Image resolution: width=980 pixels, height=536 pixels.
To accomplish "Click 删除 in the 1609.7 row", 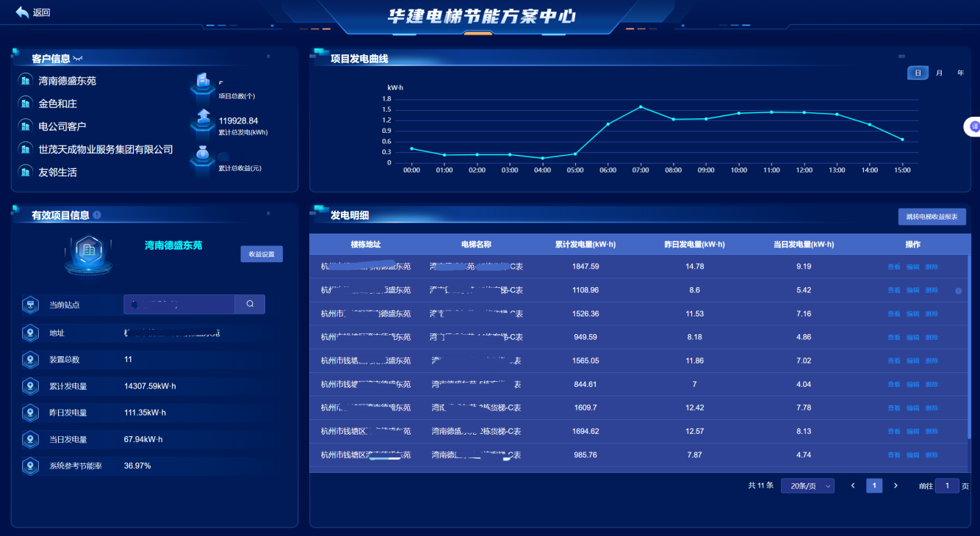I will (x=932, y=408).
